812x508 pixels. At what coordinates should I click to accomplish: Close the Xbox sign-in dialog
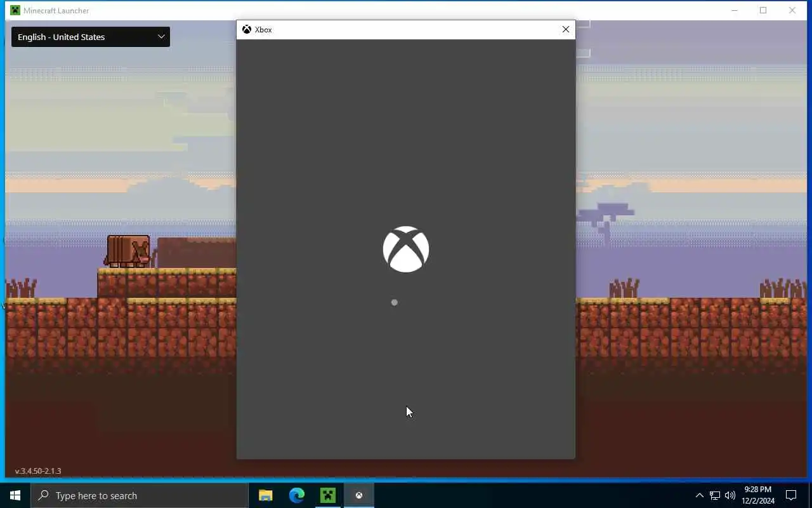566,29
